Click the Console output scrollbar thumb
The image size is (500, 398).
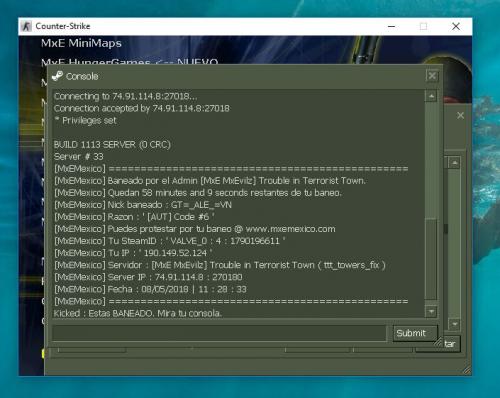(431, 259)
